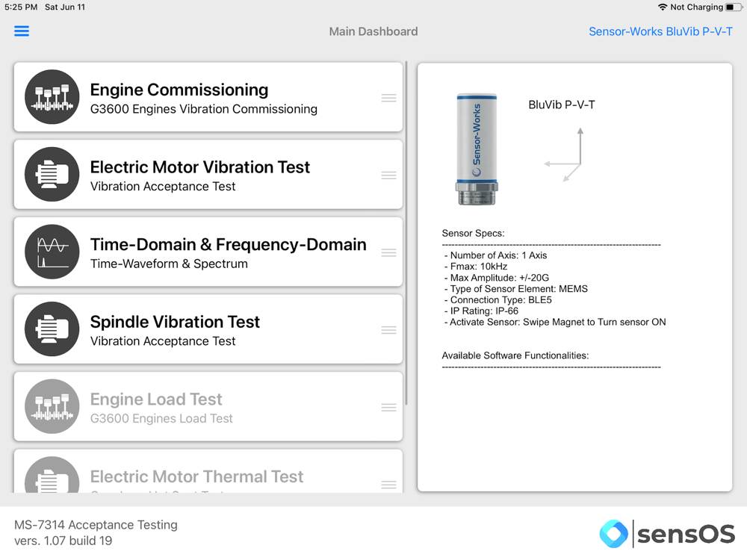Screen dimensions: 747x560
Task: Grab the Electric Motor Thermal Test reorder handle
Action: click(388, 485)
